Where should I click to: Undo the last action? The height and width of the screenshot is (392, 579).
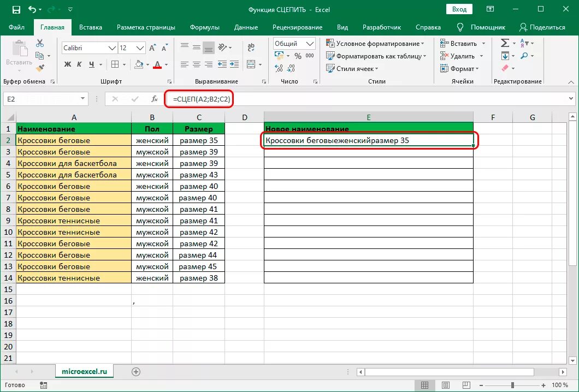[32, 10]
